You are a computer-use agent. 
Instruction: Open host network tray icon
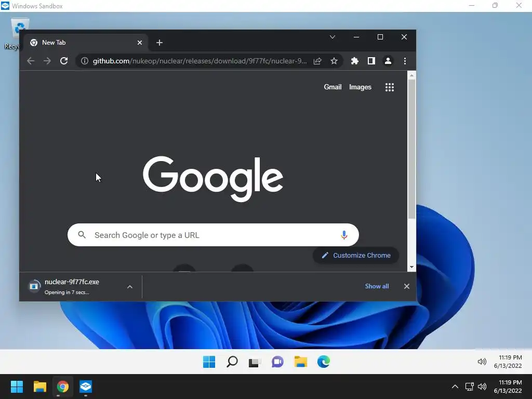coord(469,387)
